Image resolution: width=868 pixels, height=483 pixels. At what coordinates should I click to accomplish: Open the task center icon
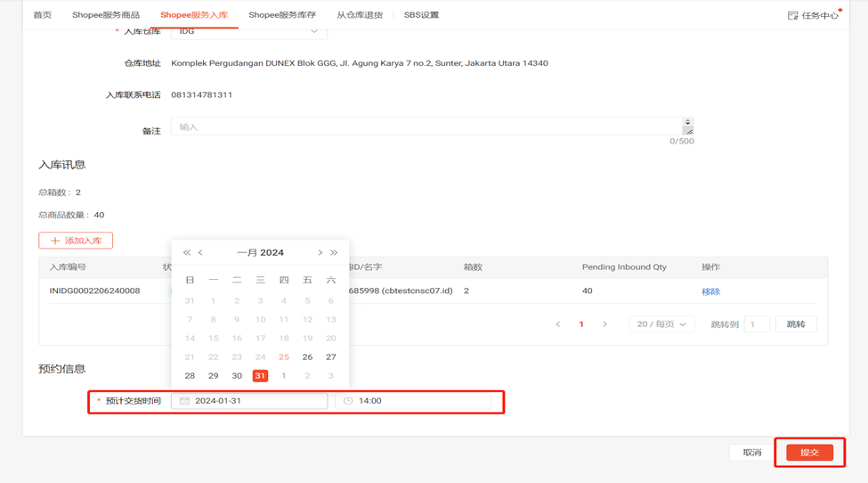[792, 15]
